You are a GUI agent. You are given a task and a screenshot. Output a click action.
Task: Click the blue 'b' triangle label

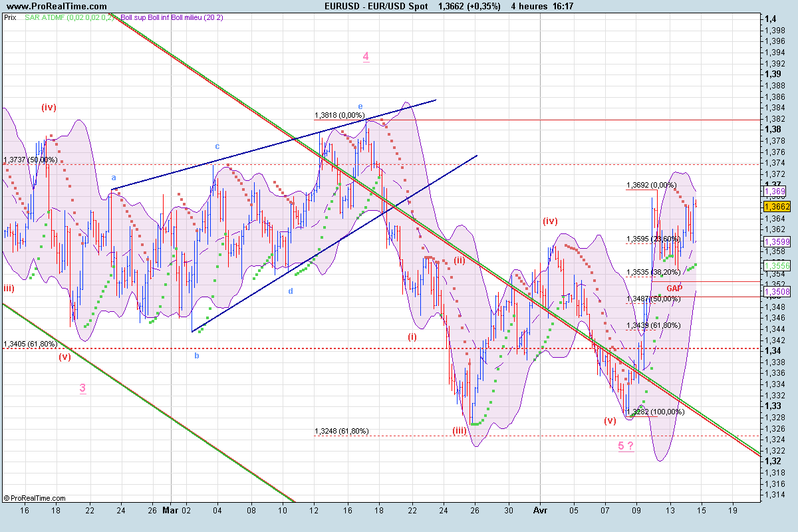tap(196, 356)
